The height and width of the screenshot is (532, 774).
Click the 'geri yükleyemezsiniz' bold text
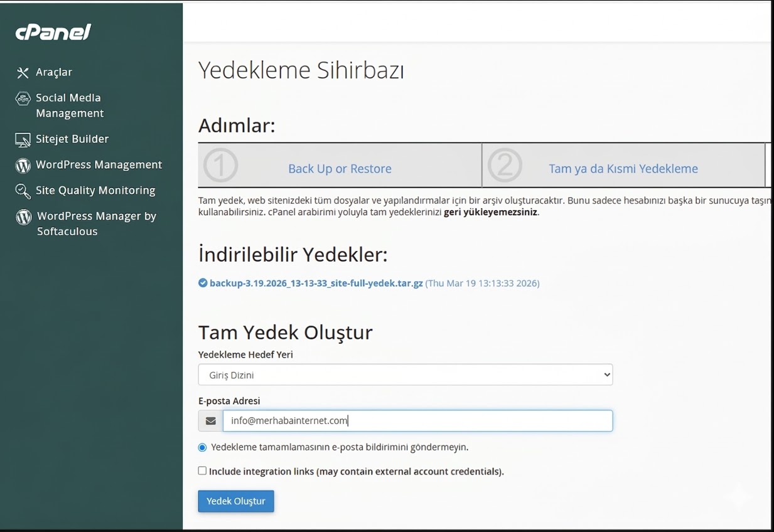pos(490,212)
